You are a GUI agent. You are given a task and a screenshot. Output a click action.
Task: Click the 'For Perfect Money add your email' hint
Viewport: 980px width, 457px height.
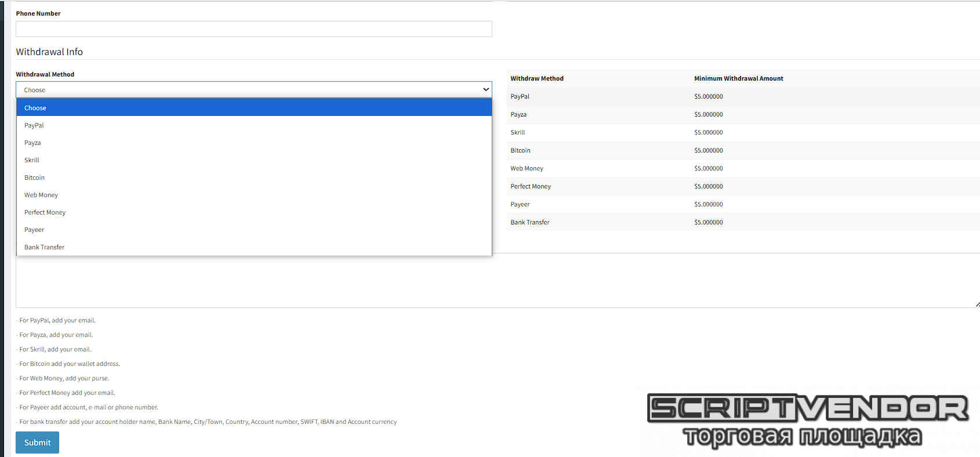tap(66, 393)
